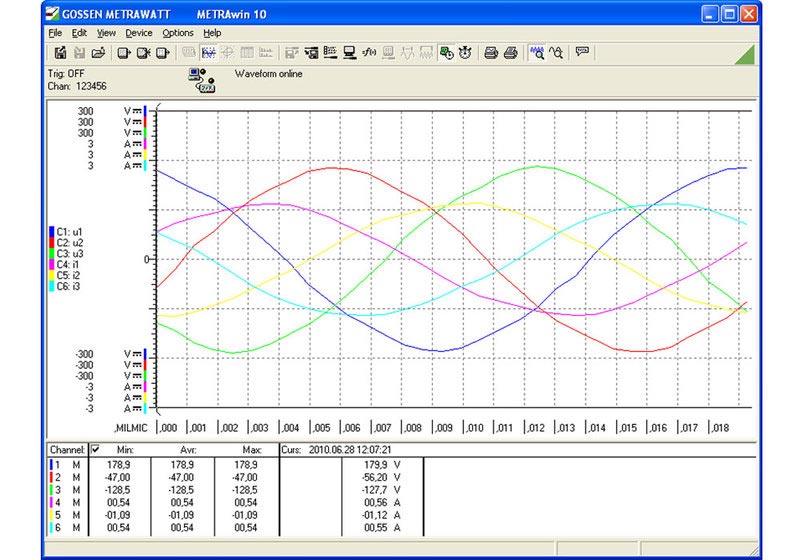The width and height of the screenshot is (800, 560).
Task: Select the active blue waveform view icon
Action: coord(209,53)
